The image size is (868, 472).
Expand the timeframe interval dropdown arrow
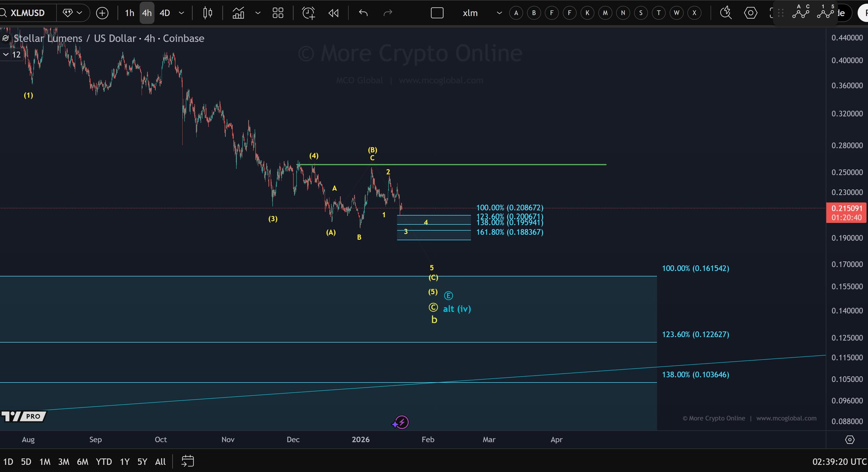[181, 13]
